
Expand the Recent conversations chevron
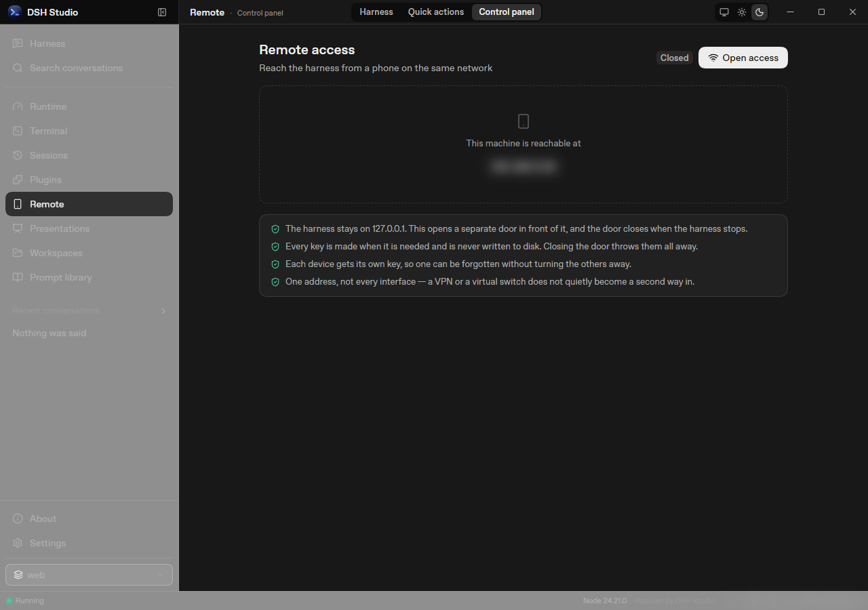[163, 311]
